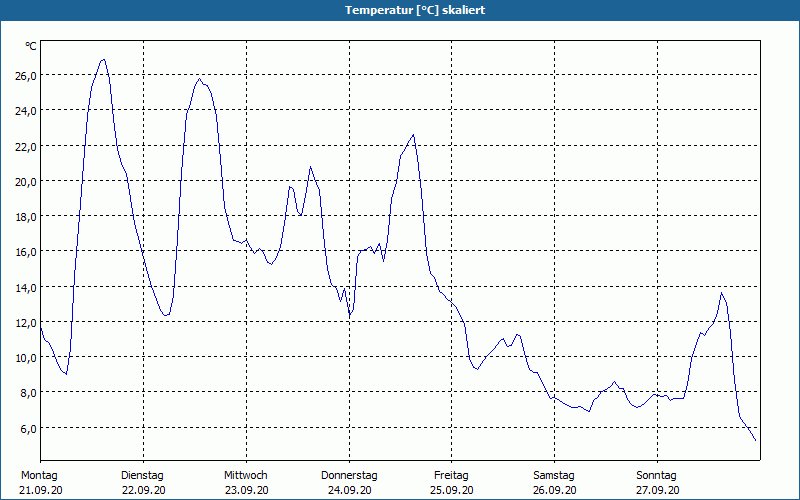Click the 26,0 axis value
Viewport: 800px width, 500px height.
coord(26,76)
